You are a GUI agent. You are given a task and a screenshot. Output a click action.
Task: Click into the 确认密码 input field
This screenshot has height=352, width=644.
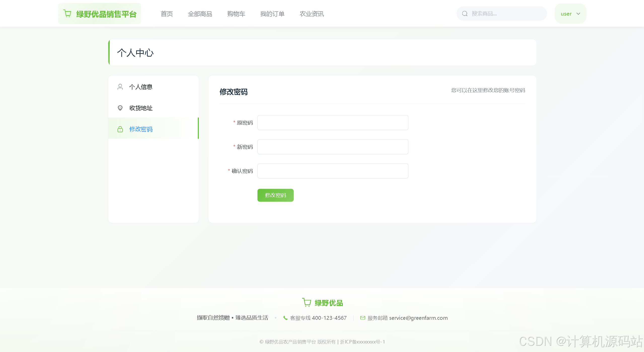point(333,171)
